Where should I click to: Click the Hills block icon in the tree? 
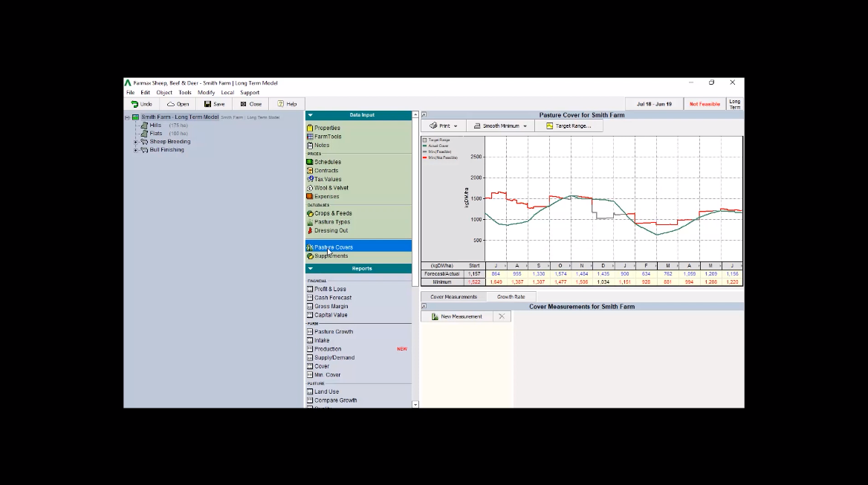144,126
